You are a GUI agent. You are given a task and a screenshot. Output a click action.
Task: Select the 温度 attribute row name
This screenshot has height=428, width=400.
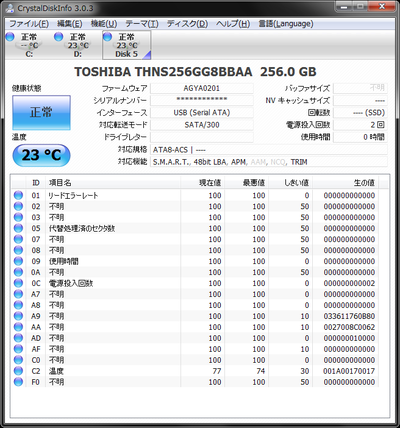[x=56, y=371]
